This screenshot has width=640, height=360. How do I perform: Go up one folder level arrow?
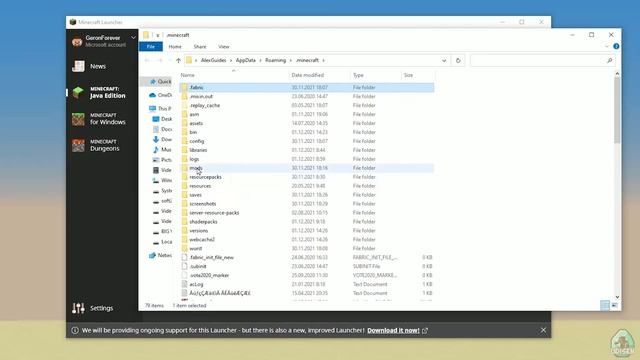178,60
